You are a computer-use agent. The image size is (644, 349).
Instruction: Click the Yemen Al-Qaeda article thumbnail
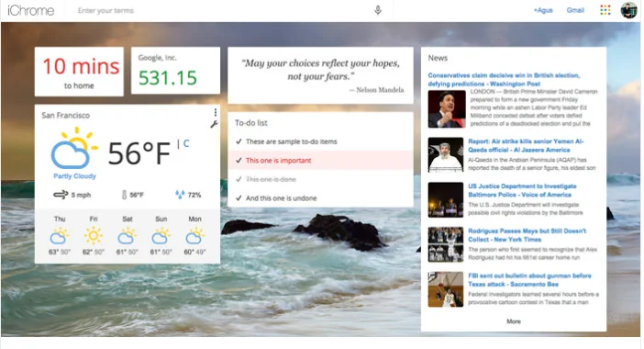point(446,155)
